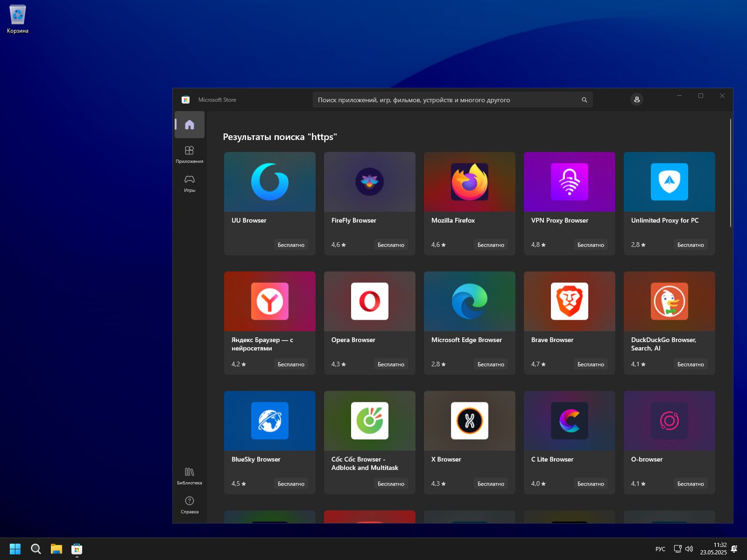Click Microsoft Store taskbar icon
Image resolution: width=747 pixels, height=560 pixels.
pyautogui.click(x=77, y=549)
